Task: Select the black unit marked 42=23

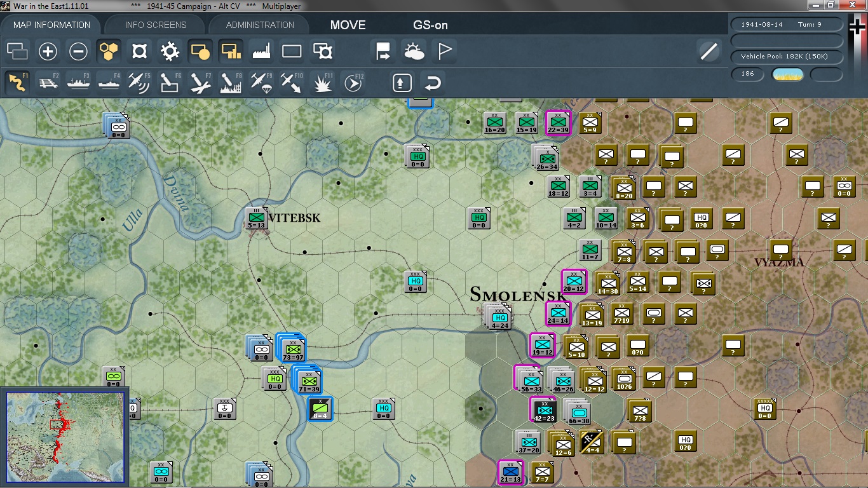Action: point(543,409)
